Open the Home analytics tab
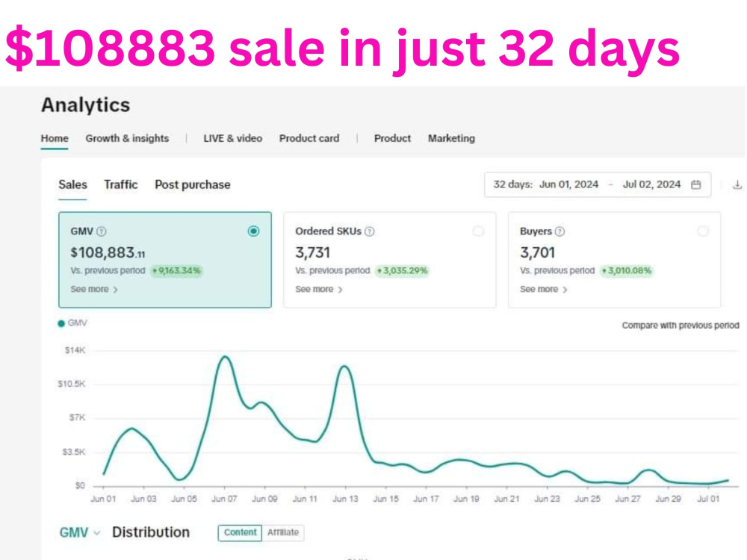747x560 pixels. [x=55, y=138]
